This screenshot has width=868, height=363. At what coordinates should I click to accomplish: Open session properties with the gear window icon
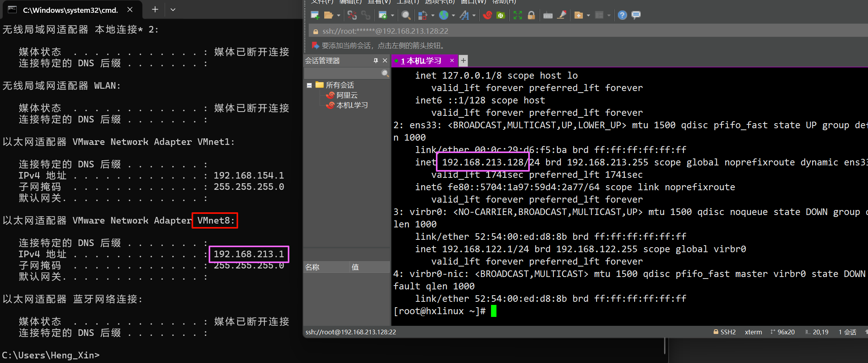383,15
